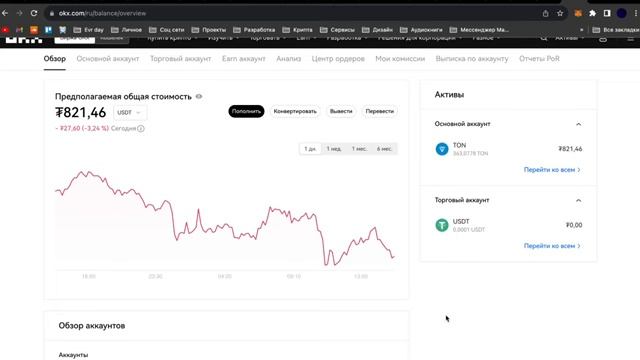Open Перейти ко всем under TON
The image size is (640, 360).
[x=552, y=170]
